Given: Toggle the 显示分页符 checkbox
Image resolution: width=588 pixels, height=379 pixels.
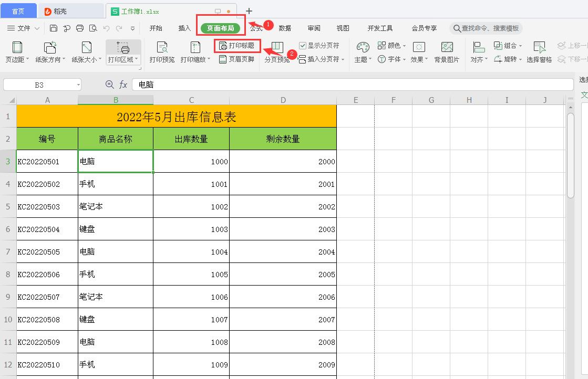Looking at the screenshot, I should pos(303,45).
